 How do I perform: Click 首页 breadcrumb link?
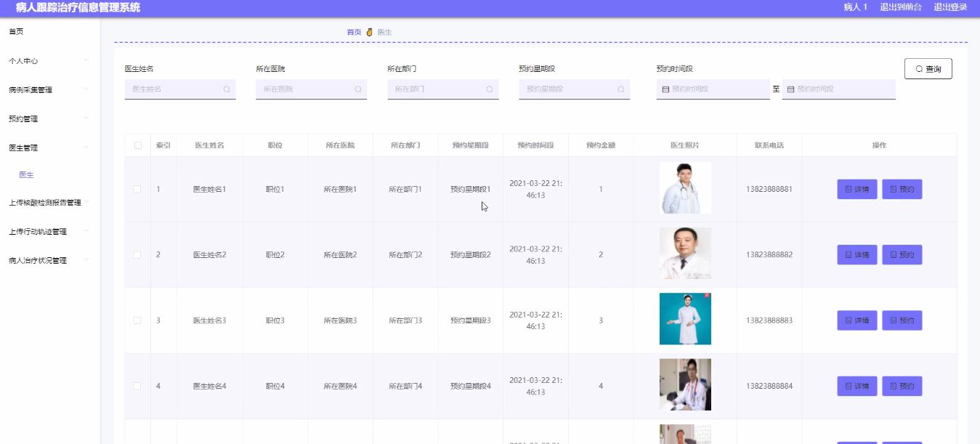coord(354,32)
